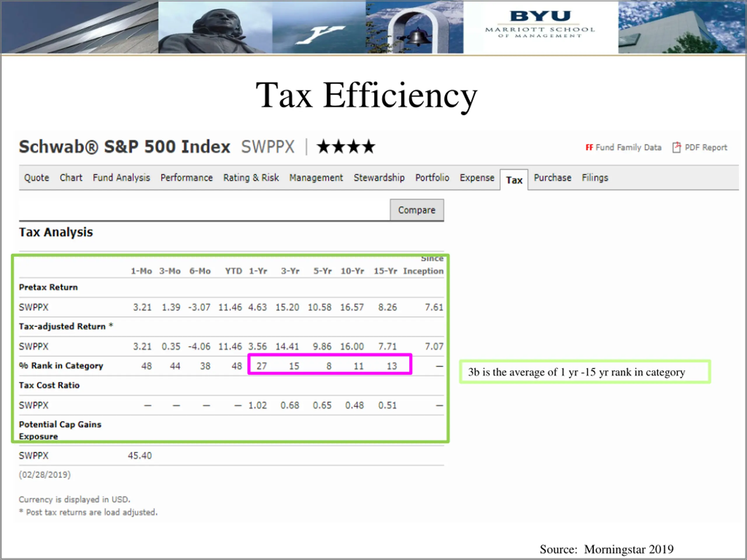The height and width of the screenshot is (560, 747).
Task: Click the 15-Yr column header
Action: pos(385,271)
